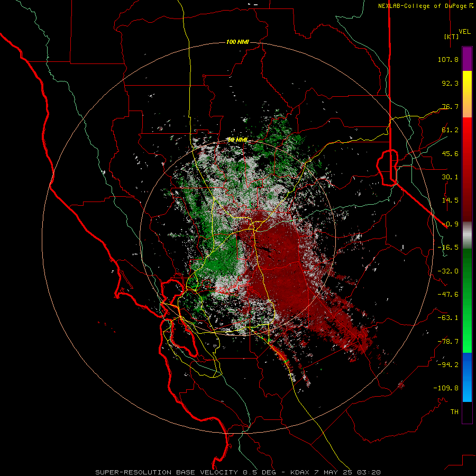
Task: Select the -109.8 scale label
Action: click(x=446, y=388)
